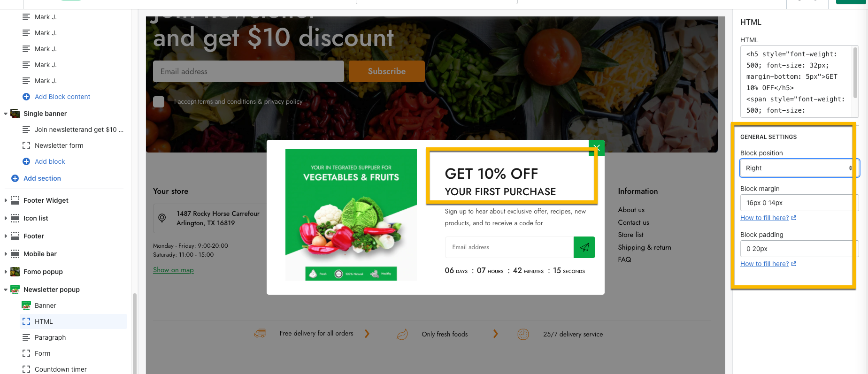This screenshot has height=374, width=868.
Task: Click the Block margin input field
Action: [799, 203]
